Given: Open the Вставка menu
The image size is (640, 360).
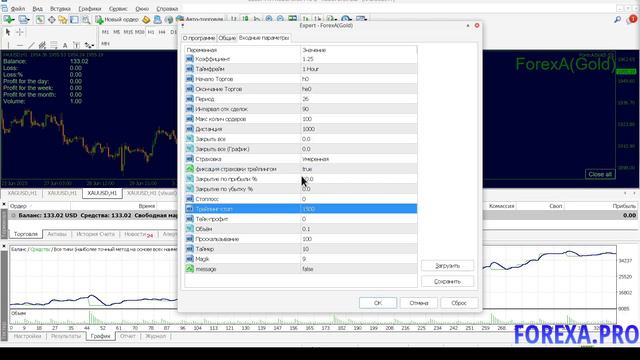Looking at the screenshot, I should [60, 8].
